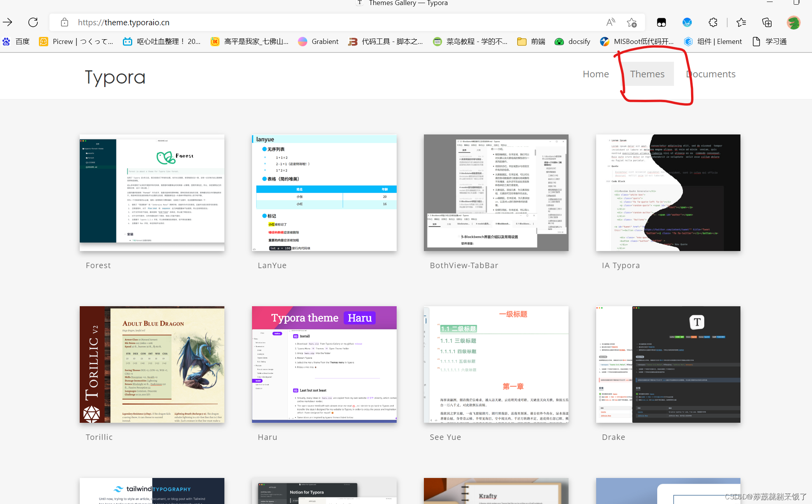
Task: Open the Picrew bookmark
Action: [76, 41]
